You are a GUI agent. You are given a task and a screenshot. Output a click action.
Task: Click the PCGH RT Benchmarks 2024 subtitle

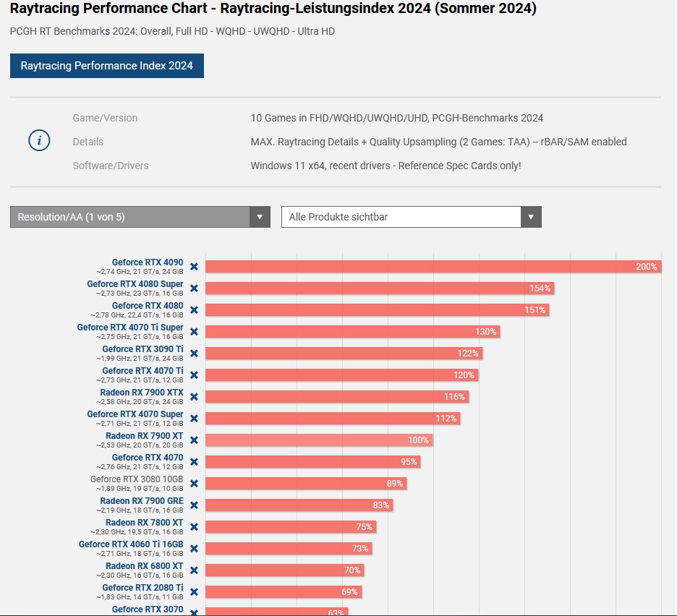coord(172,31)
